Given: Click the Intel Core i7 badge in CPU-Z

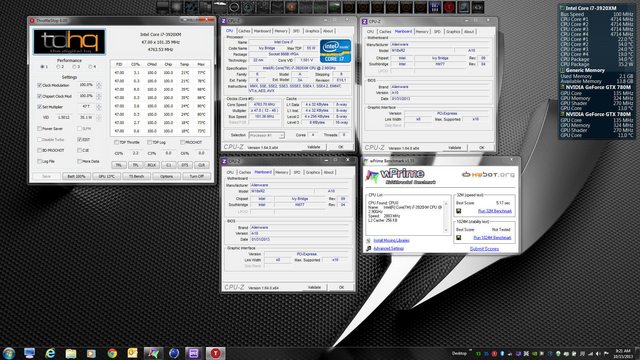Looking at the screenshot, I should tap(335, 51).
